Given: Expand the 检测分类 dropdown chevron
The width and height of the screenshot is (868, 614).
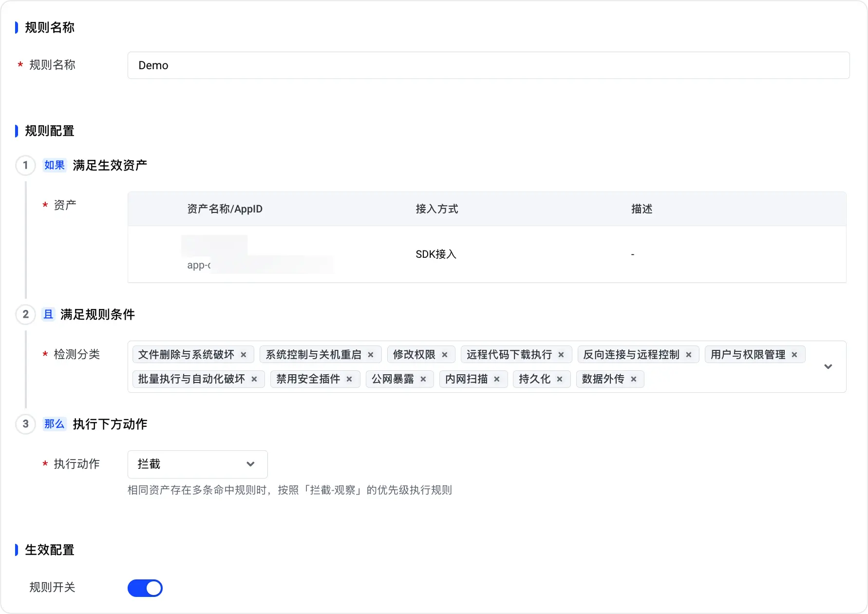Looking at the screenshot, I should tap(828, 366).
